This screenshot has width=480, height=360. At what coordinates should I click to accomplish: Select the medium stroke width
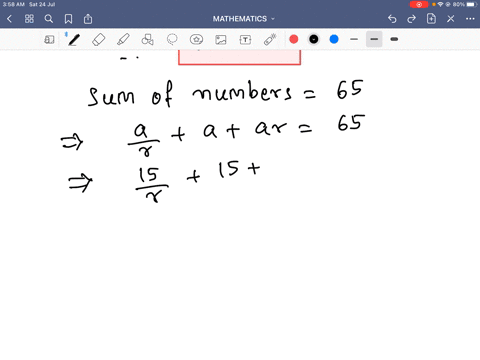click(x=374, y=39)
